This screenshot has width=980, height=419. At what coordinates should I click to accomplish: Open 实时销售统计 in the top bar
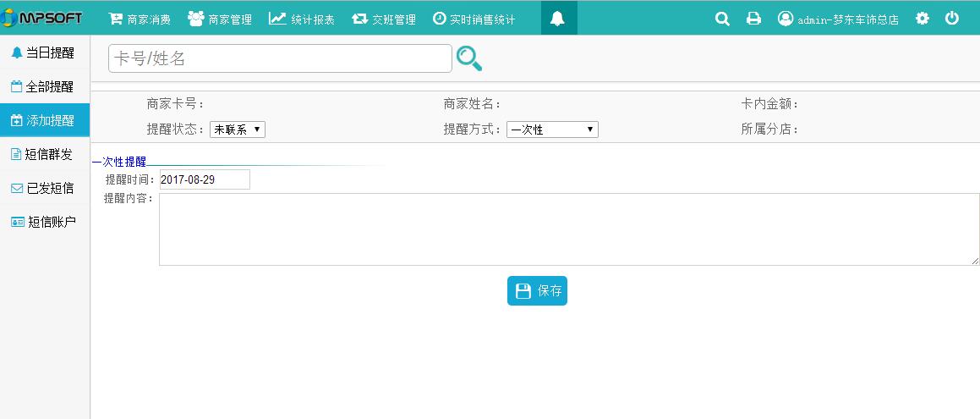(474, 19)
